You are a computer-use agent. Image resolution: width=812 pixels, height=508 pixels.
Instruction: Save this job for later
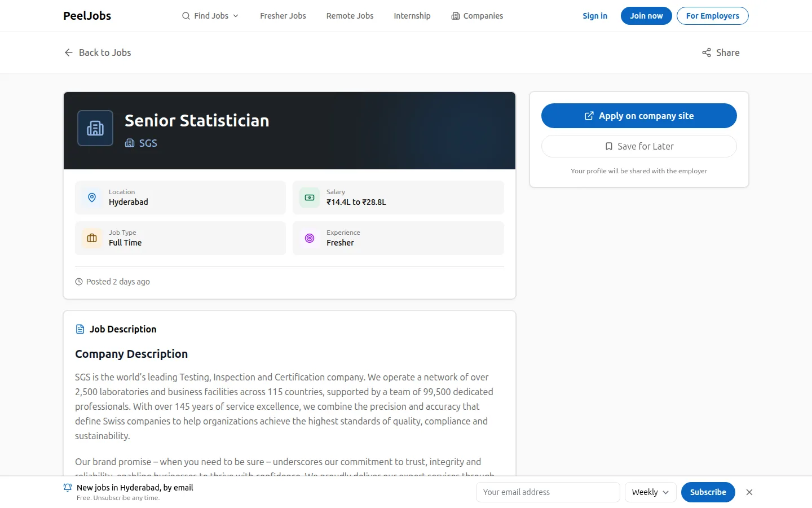click(639, 146)
